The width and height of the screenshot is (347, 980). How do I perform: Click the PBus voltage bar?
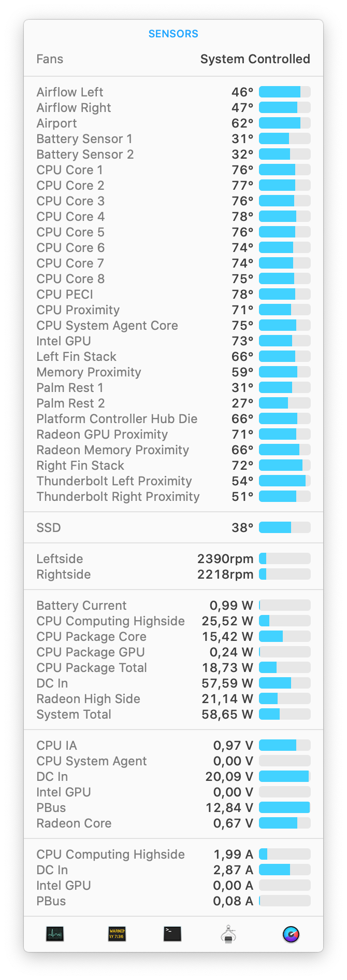(285, 807)
